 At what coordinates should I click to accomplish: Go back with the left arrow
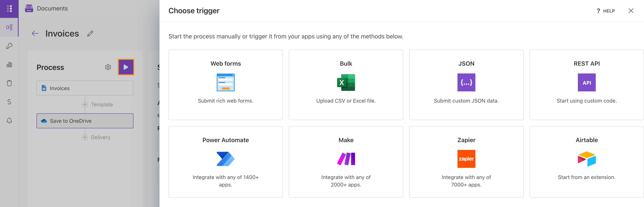[35, 33]
